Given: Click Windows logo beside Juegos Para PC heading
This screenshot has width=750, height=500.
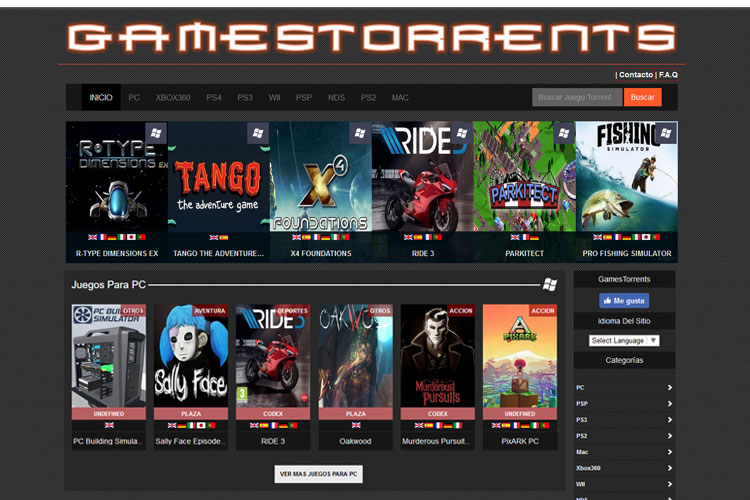Looking at the screenshot, I should click(550, 285).
